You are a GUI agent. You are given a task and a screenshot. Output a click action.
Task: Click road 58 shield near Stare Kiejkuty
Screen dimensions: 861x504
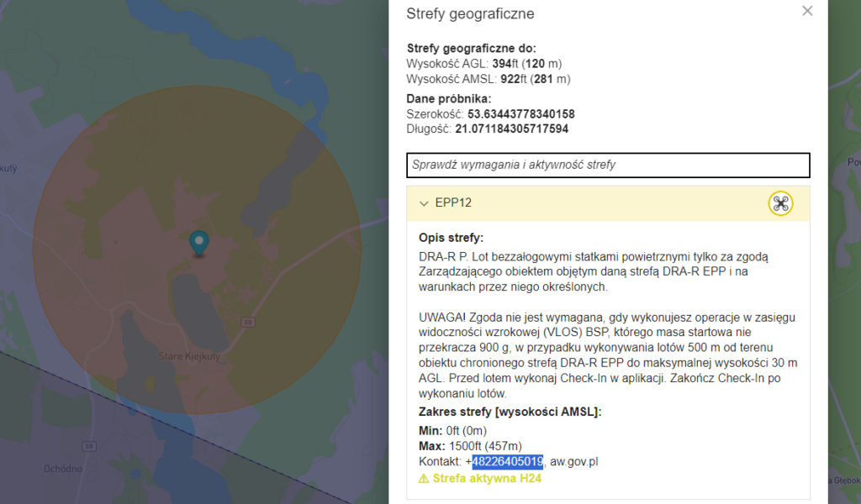coord(248,323)
